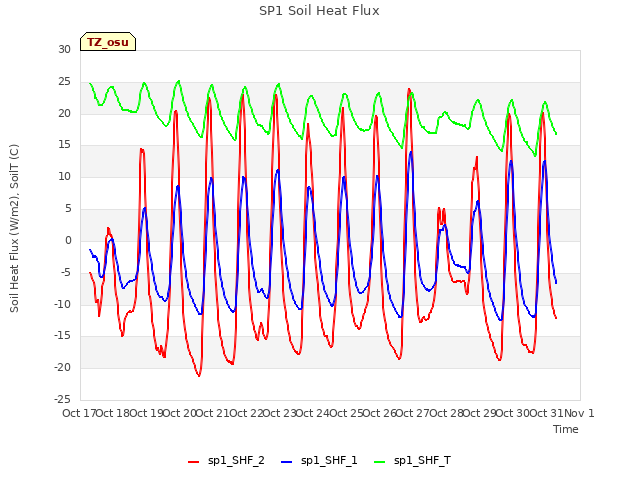640x480 pixels.
Task: Click the 0 y-axis tick label
Action: click(68, 241)
